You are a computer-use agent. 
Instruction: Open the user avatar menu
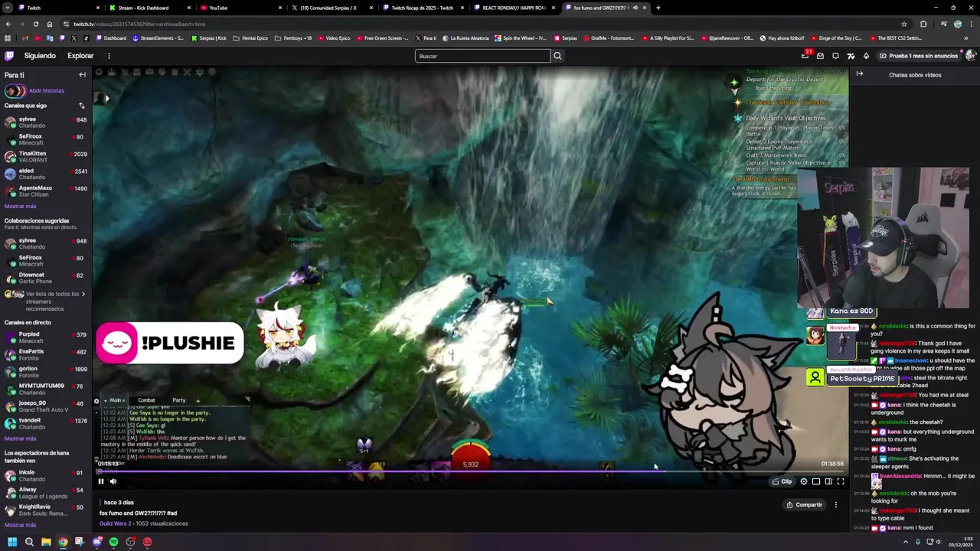coord(970,56)
